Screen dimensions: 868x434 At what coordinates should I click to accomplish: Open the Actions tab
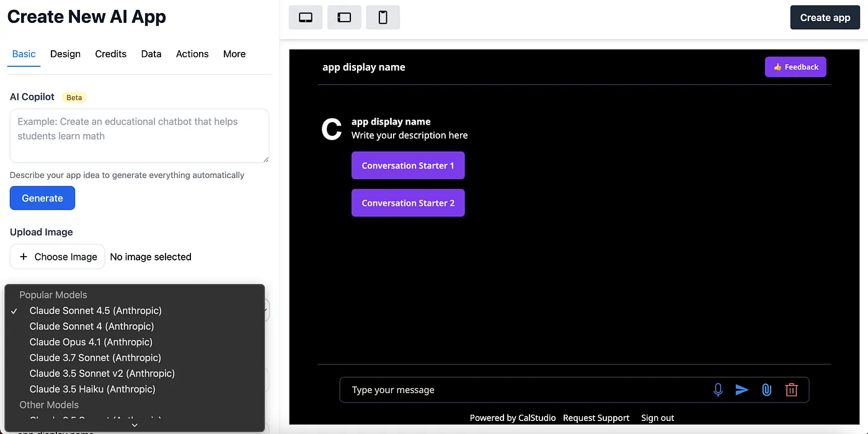click(192, 54)
